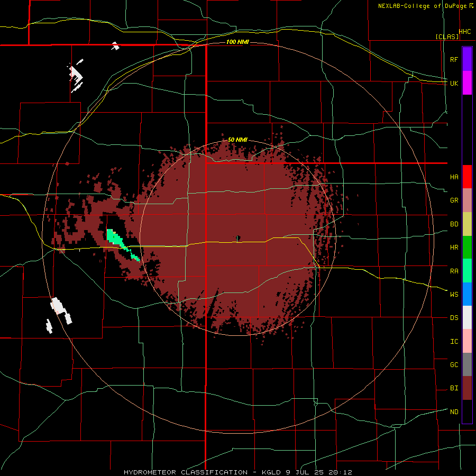This screenshot has width=476, height=476.
Task: Click the IC light pink legend swatch
Action: point(467,341)
